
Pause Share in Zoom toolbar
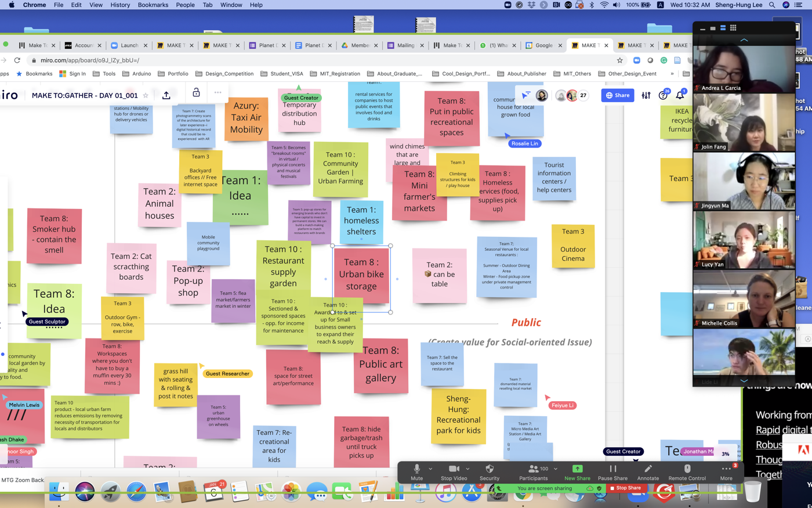[x=612, y=472]
